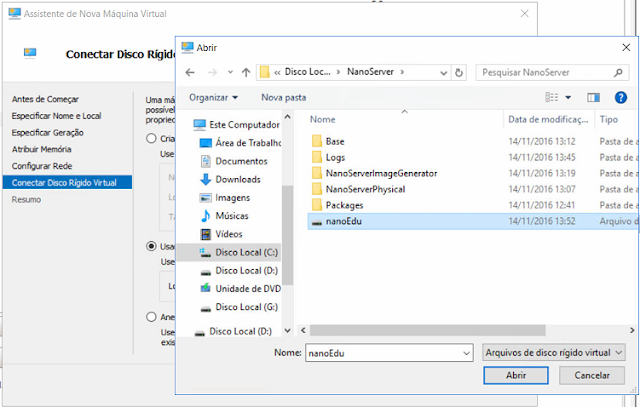Refresh the NanoServer folder view
The width and height of the screenshot is (640, 407).
[x=459, y=73]
